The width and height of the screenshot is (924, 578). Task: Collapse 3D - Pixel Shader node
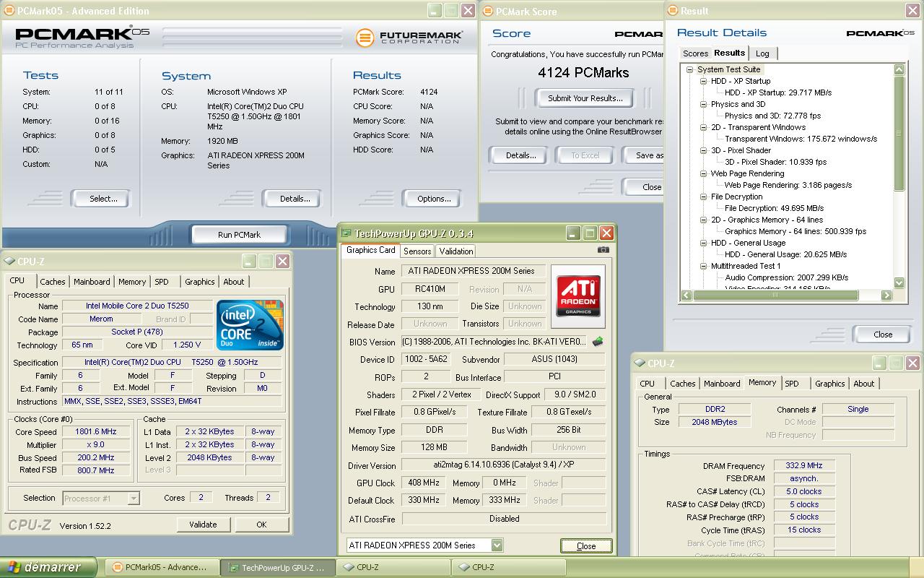(x=704, y=150)
